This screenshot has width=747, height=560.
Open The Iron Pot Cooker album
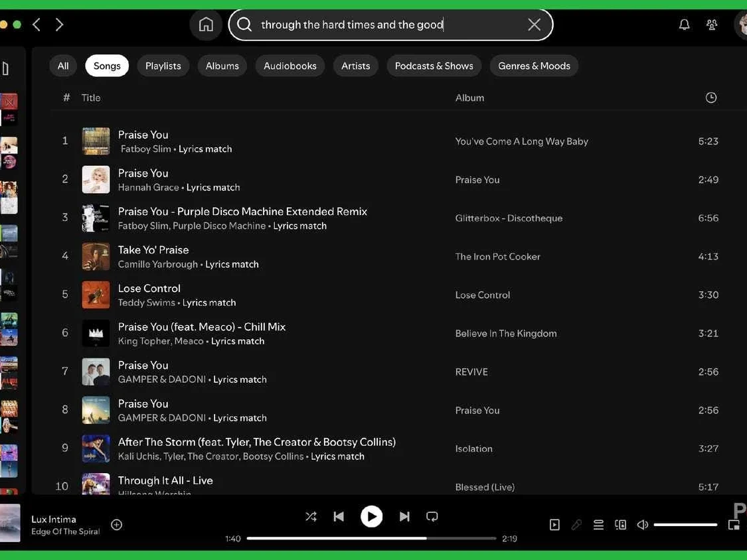click(x=497, y=257)
